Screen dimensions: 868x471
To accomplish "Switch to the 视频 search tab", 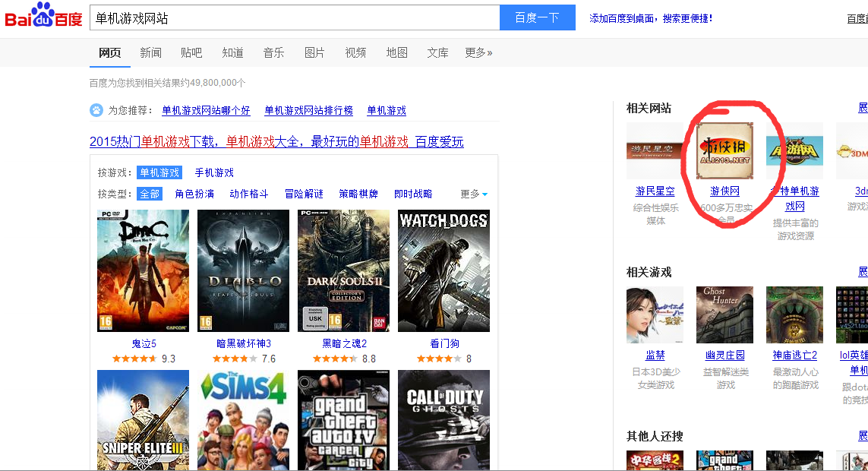I will tap(355, 52).
